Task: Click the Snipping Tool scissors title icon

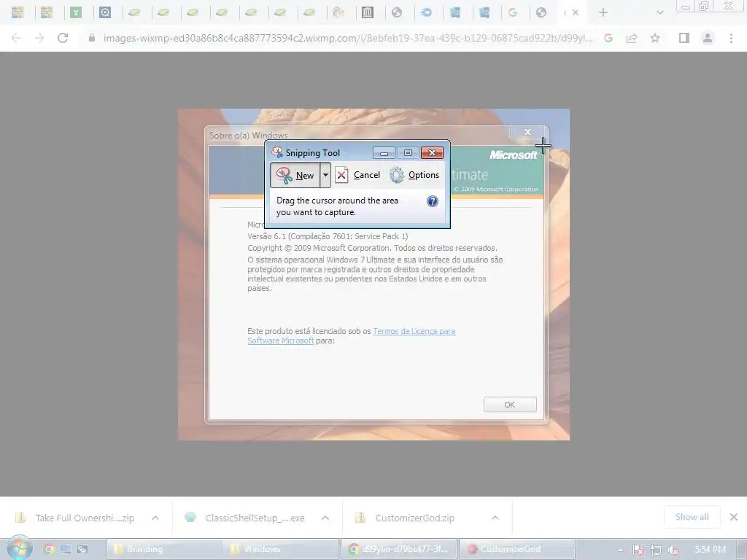Action: click(x=277, y=152)
